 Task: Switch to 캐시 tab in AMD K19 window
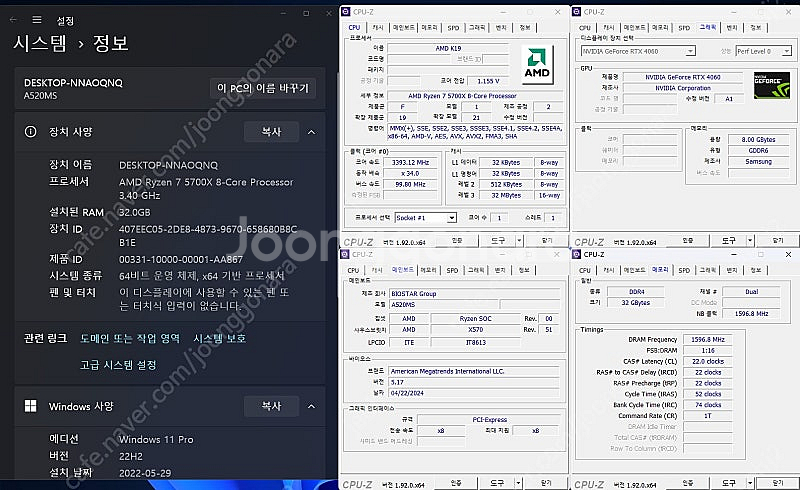(378, 28)
